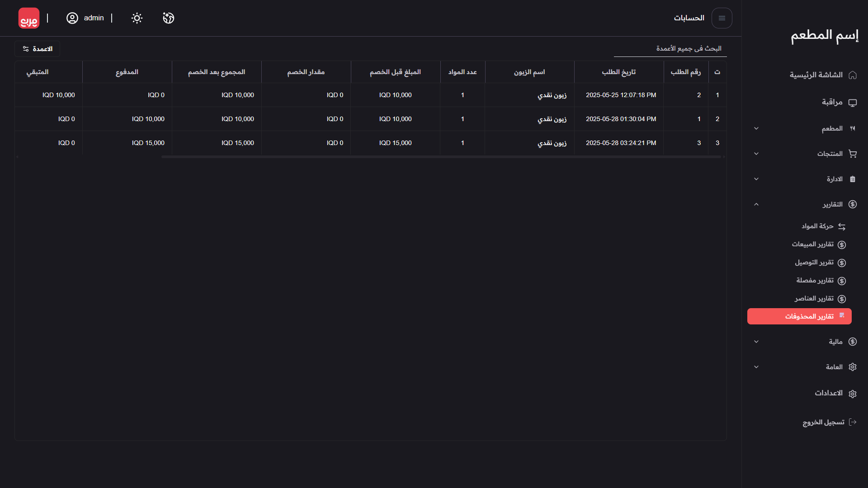
Task: Expand the المطعم sidebar section
Action: [x=756, y=129]
